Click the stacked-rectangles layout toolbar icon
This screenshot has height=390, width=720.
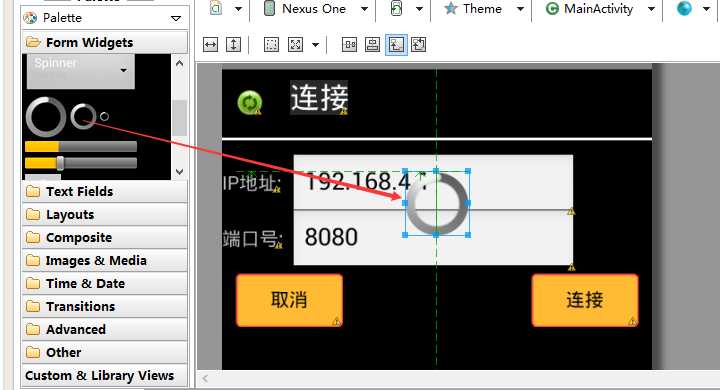tap(372, 45)
